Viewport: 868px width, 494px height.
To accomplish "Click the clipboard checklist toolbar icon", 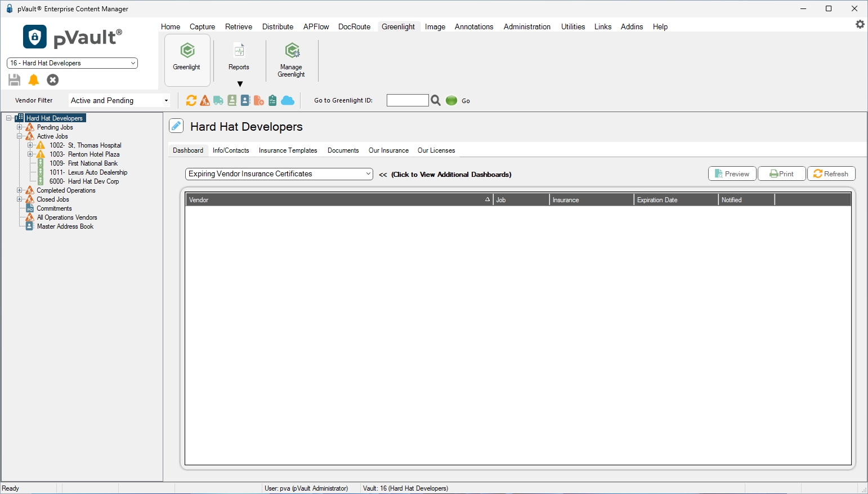I will tap(272, 100).
